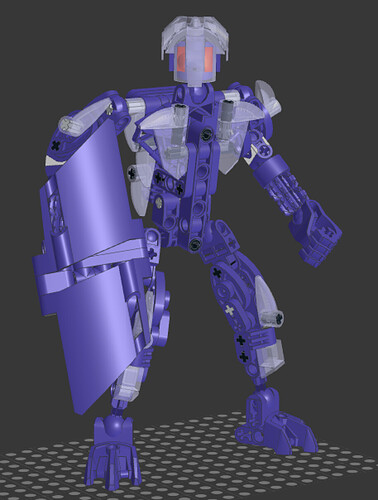
Task: Click the black pin at the hip
Action: click(195, 244)
